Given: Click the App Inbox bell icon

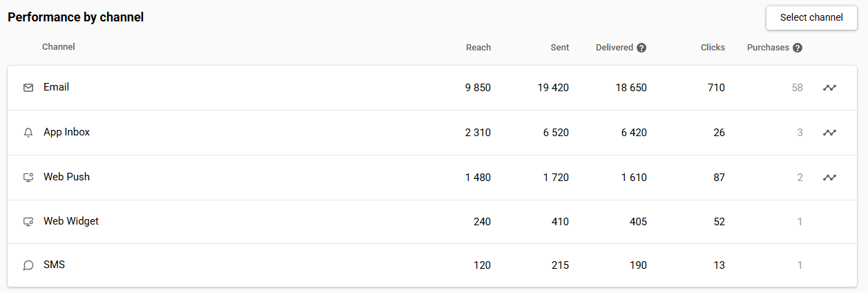Looking at the screenshot, I should coord(28,133).
